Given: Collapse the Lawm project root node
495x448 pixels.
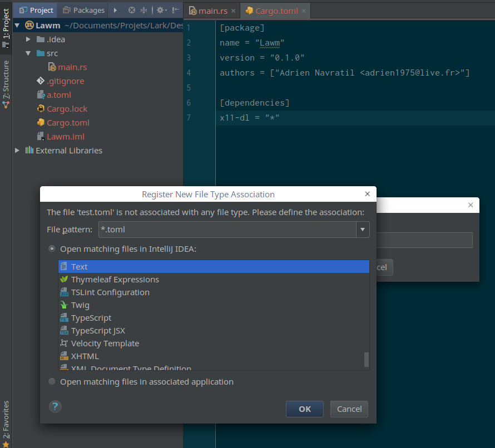Looking at the screenshot, I should 17,25.
